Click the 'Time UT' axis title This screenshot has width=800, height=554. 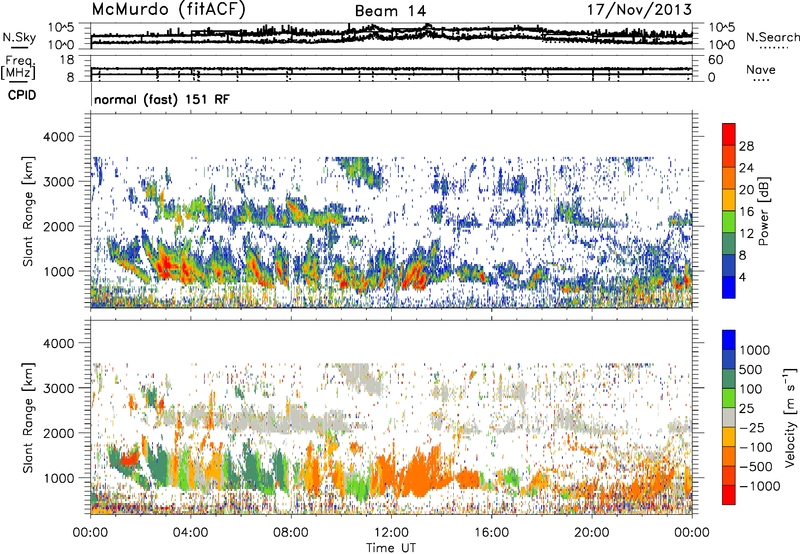point(391,548)
